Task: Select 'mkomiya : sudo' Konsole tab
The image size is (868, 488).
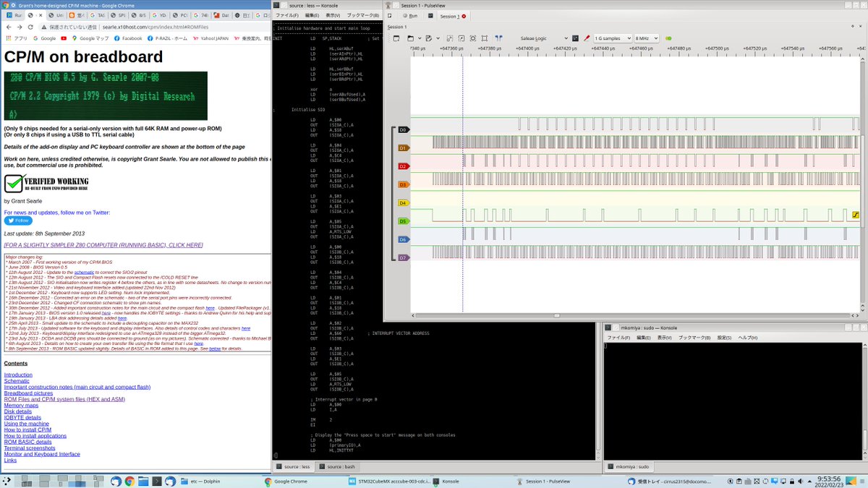Action: pos(628,467)
